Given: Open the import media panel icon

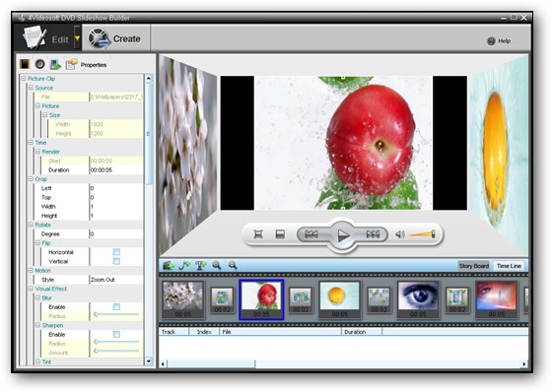Looking at the screenshot, I should click(55, 64).
